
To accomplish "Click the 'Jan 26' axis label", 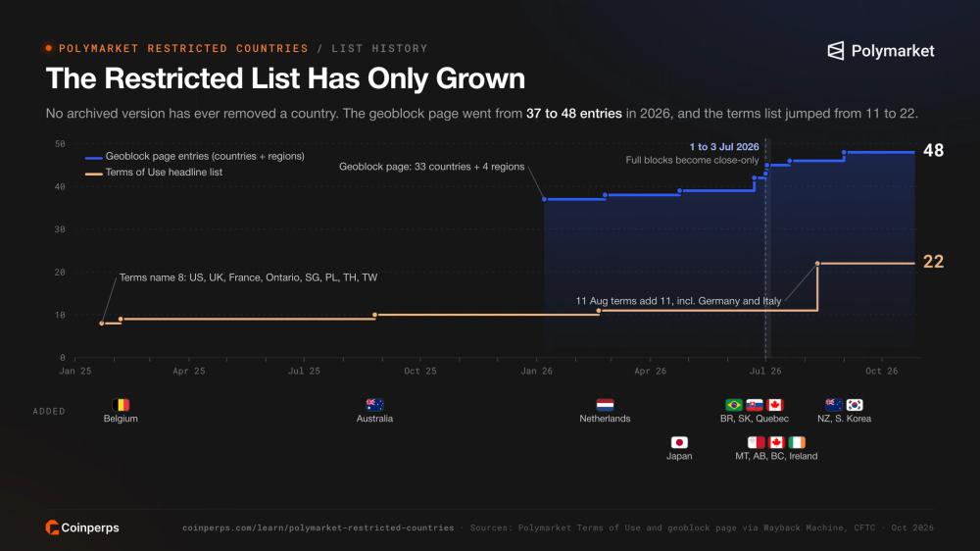I will pyautogui.click(x=536, y=371).
